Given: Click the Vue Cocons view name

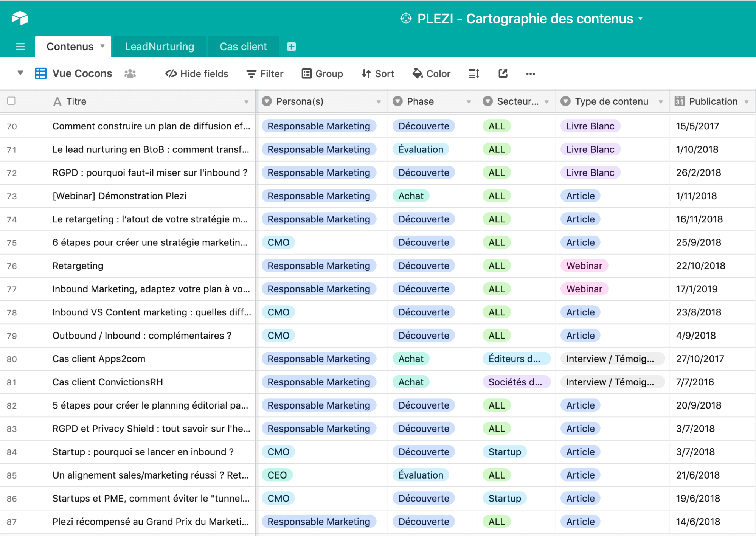Looking at the screenshot, I should tap(82, 73).
